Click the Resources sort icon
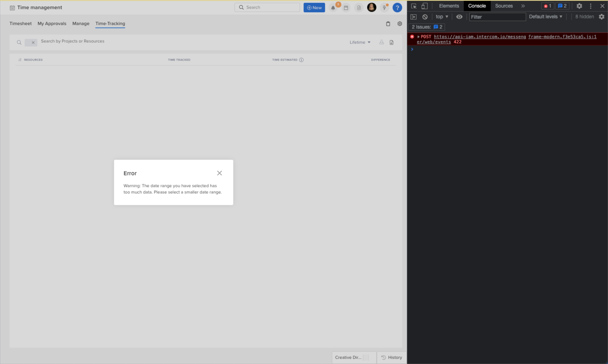The image size is (608, 364). click(20, 60)
